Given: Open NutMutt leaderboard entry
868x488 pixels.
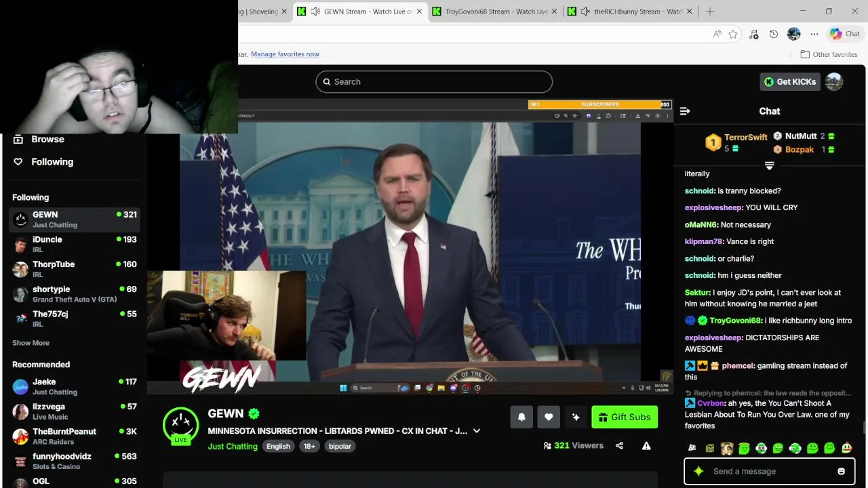Looking at the screenshot, I should tap(804, 136).
